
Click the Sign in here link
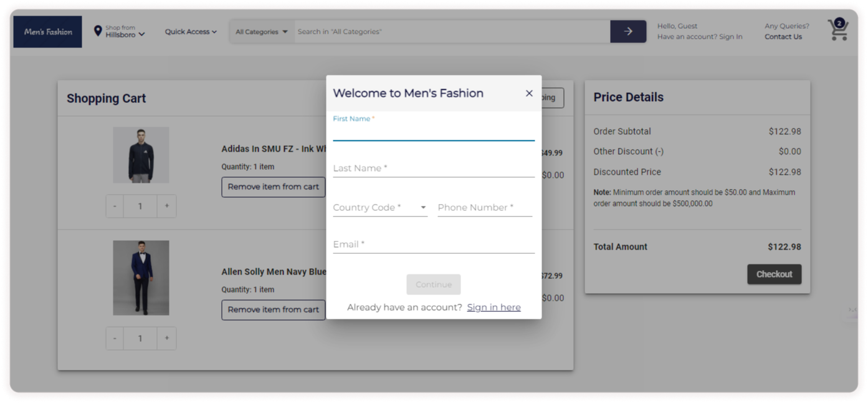(x=494, y=308)
